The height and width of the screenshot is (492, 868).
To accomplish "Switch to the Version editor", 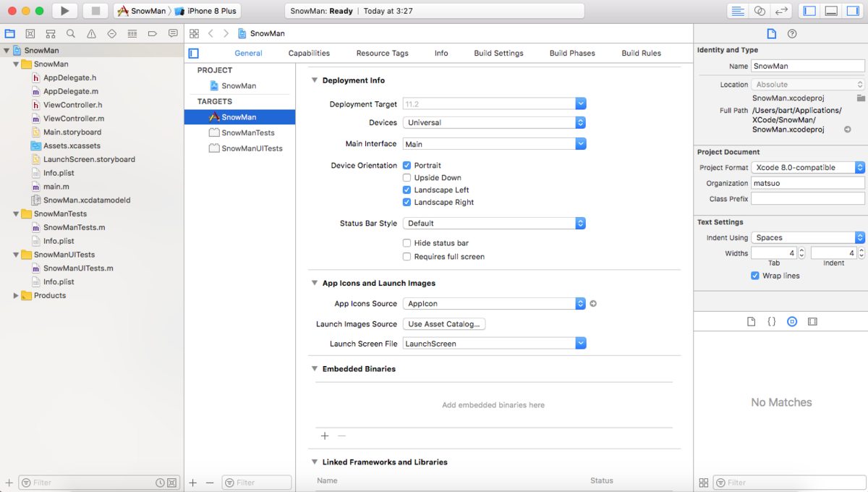I will click(781, 11).
